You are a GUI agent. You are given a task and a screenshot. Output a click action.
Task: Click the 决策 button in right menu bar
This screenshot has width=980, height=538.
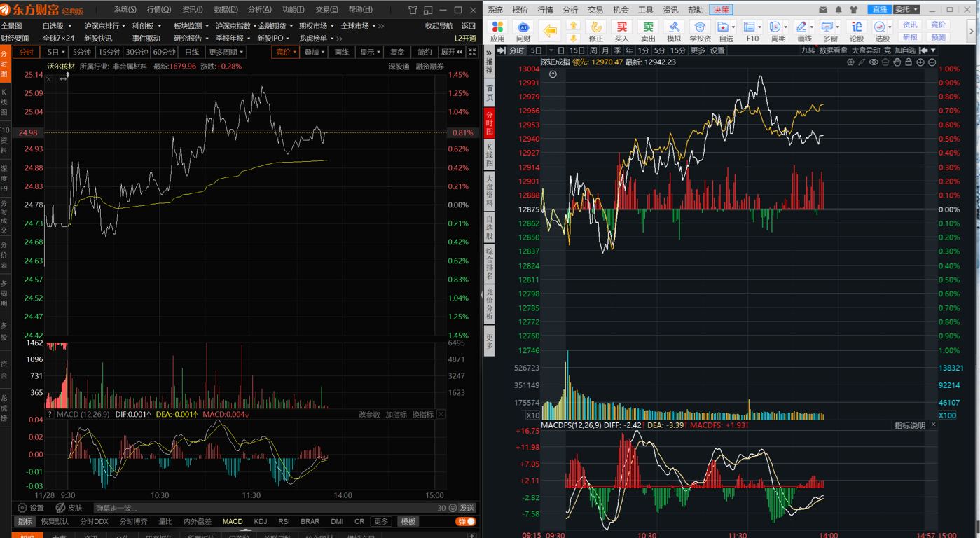pyautogui.click(x=721, y=10)
